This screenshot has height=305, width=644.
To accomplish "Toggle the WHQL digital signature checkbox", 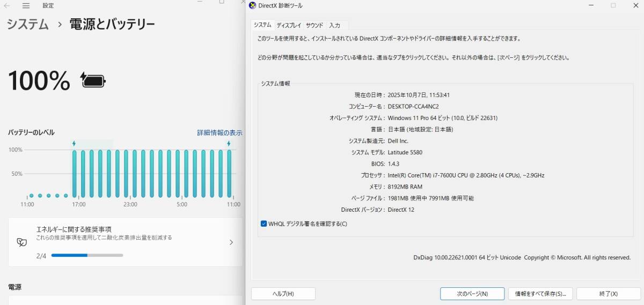I will coord(264,224).
